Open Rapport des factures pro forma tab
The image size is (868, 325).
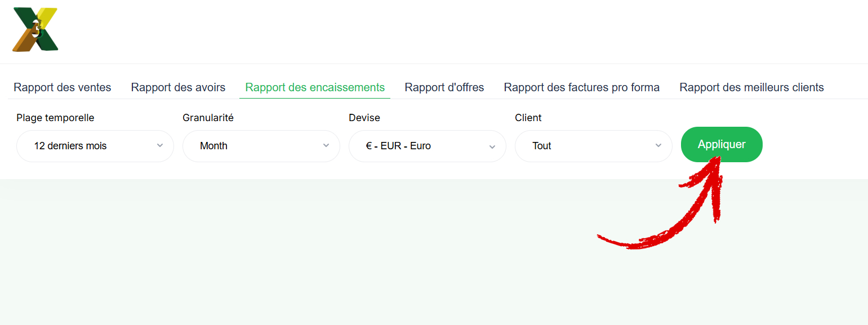pyautogui.click(x=581, y=87)
